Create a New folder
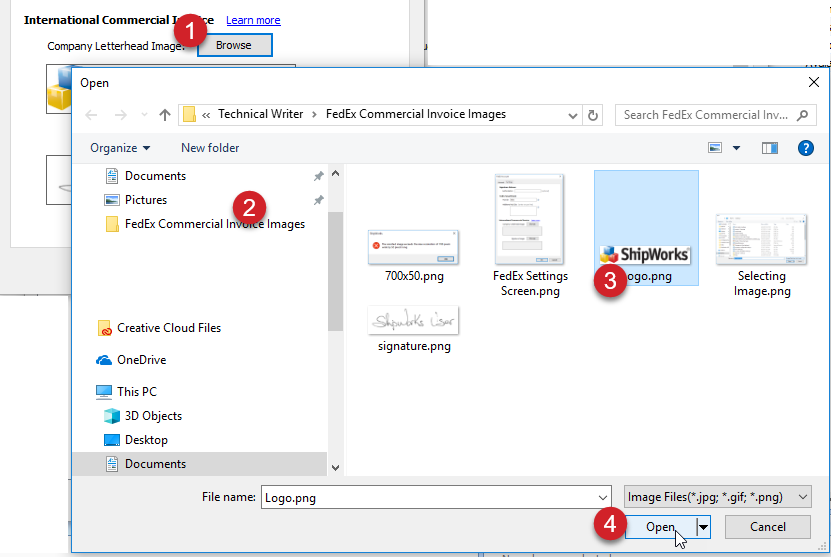 (210, 148)
